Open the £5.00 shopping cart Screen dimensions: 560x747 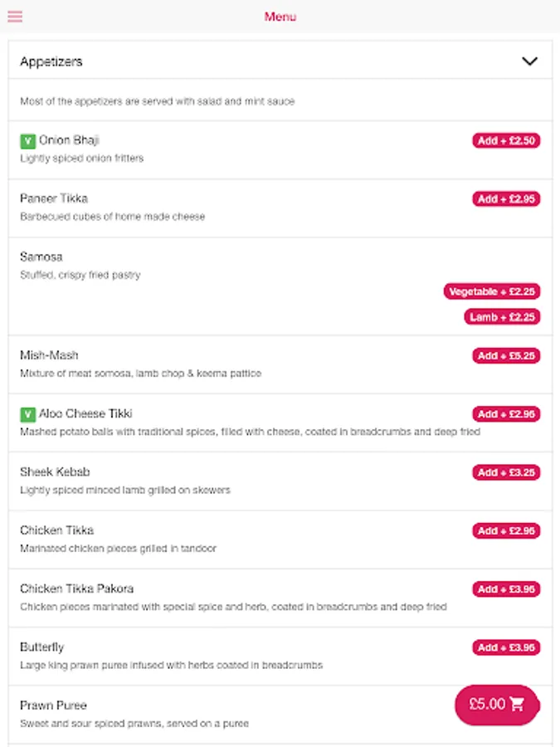tap(497, 705)
